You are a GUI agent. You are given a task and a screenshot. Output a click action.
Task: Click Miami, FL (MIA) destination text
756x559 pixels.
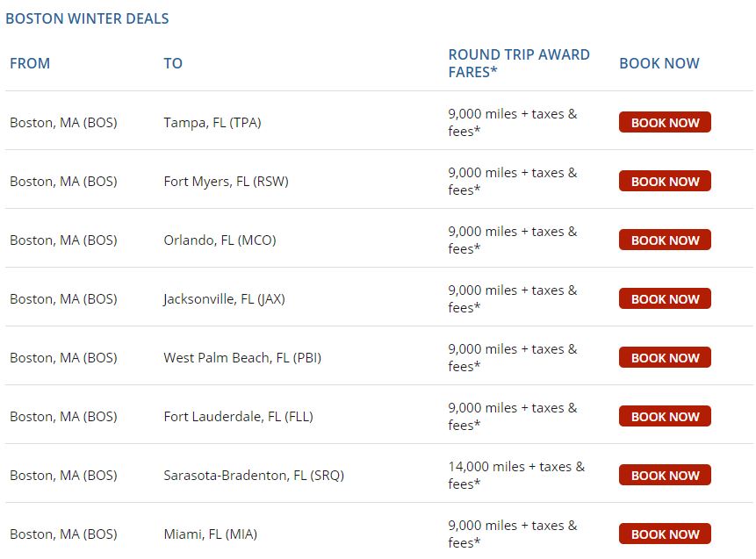[210, 534]
